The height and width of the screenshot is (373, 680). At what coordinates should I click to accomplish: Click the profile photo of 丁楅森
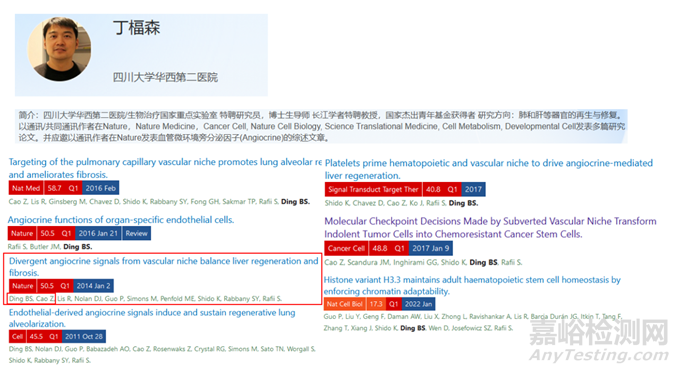[x=59, y=49]
